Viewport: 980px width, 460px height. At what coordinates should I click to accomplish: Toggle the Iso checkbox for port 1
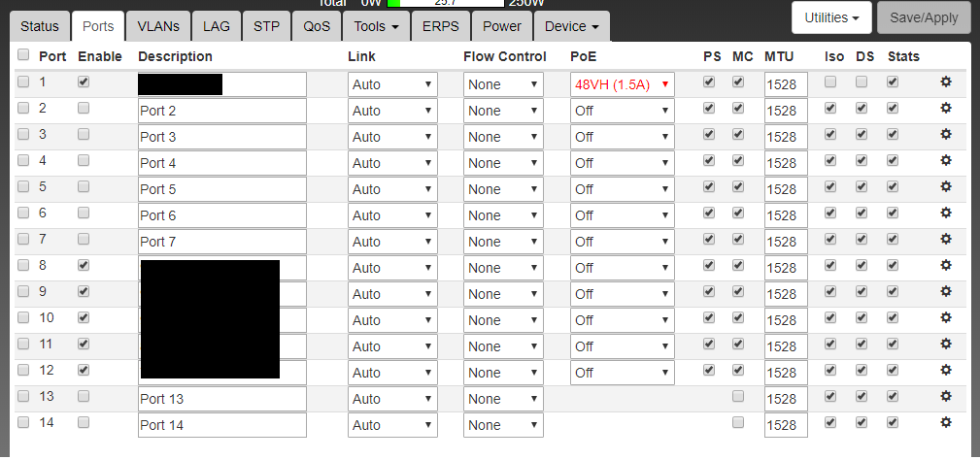pos(830,82)
